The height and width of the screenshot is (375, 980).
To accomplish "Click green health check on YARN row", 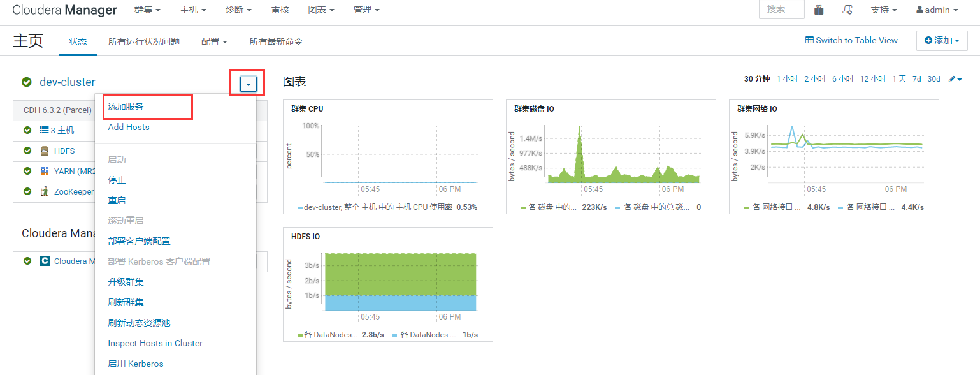I will coord(27,171).
